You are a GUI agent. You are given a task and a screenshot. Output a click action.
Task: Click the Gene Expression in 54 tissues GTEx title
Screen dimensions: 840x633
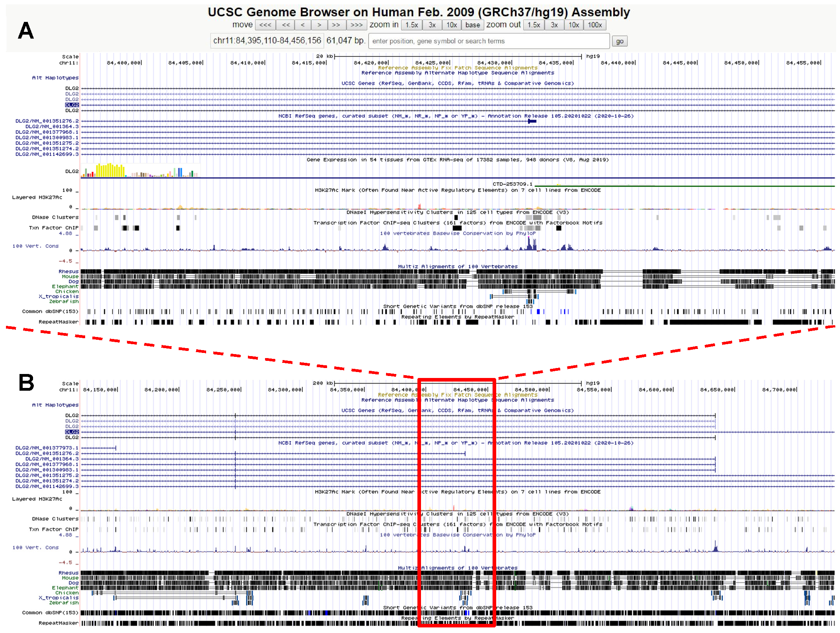[x=458, y=160]
